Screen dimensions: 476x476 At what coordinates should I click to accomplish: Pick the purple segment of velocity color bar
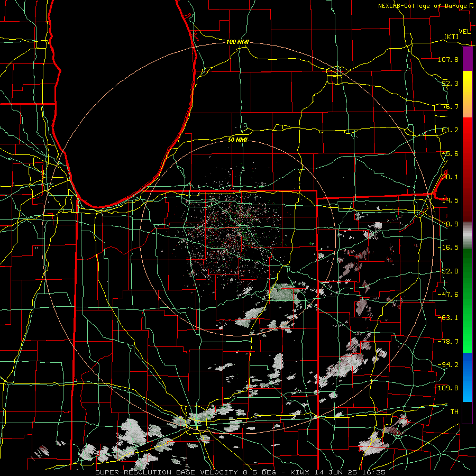tap(467, 59)
